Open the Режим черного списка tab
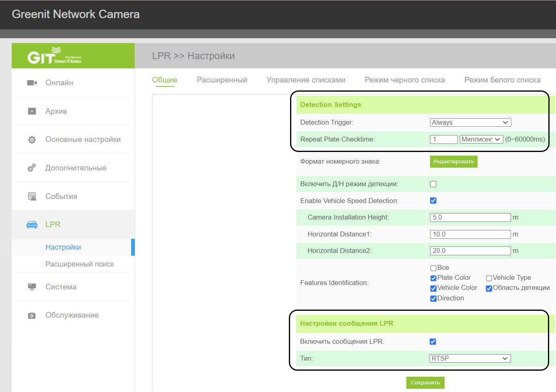Screen dimensions: 556x392 pyautogui.click(x=404, y=80)
